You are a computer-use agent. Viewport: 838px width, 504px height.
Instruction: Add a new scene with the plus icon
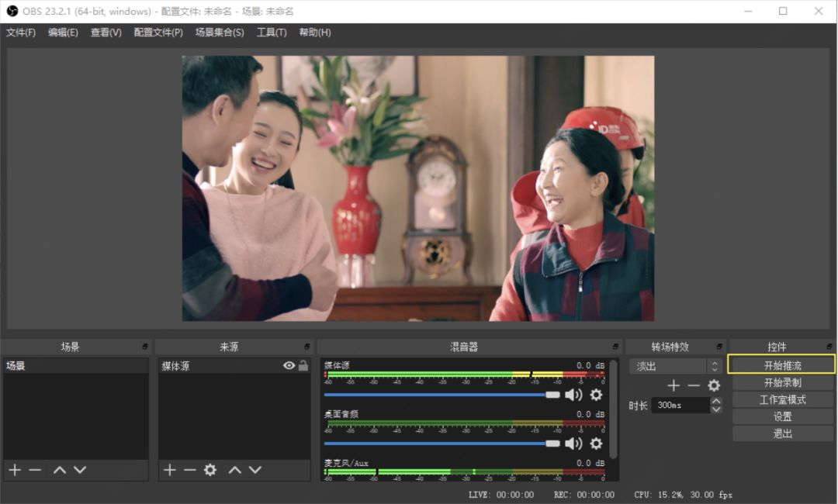(x=15, y=470)
